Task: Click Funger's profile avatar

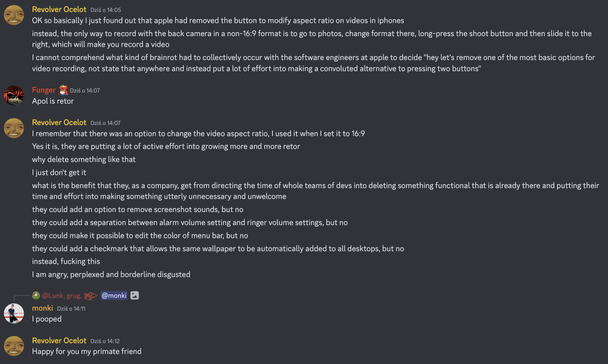Action: [x=14, y=96]
